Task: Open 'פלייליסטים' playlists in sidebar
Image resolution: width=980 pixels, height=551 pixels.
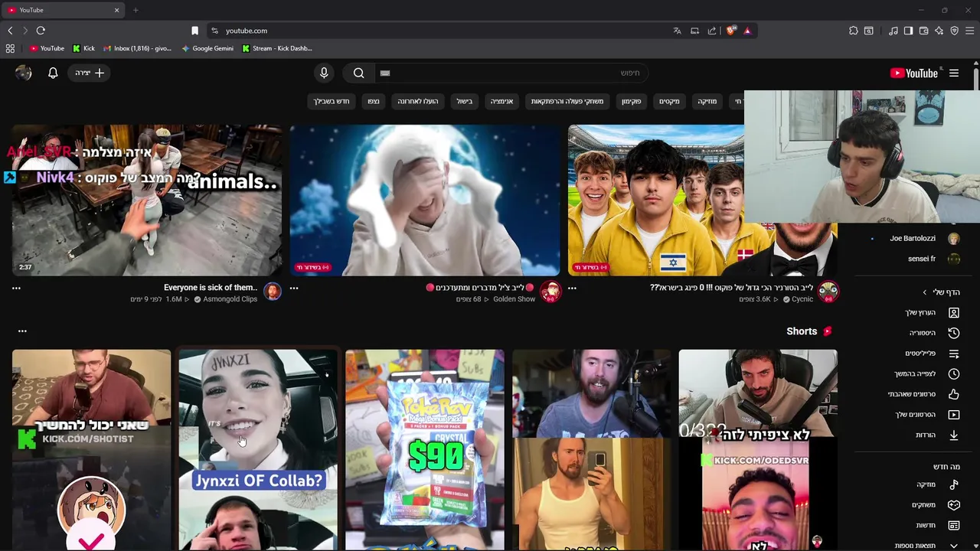Action: click(932, 354)
